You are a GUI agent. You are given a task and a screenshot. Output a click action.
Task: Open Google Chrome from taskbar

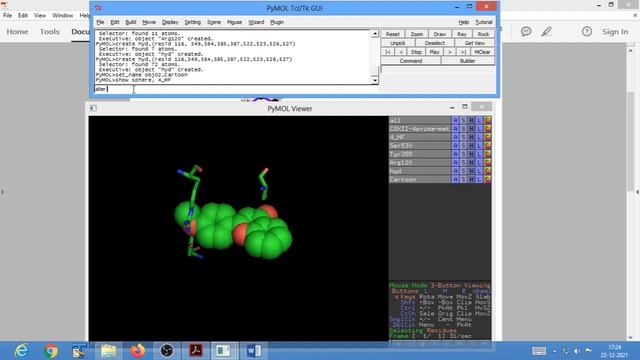[51, 351]
